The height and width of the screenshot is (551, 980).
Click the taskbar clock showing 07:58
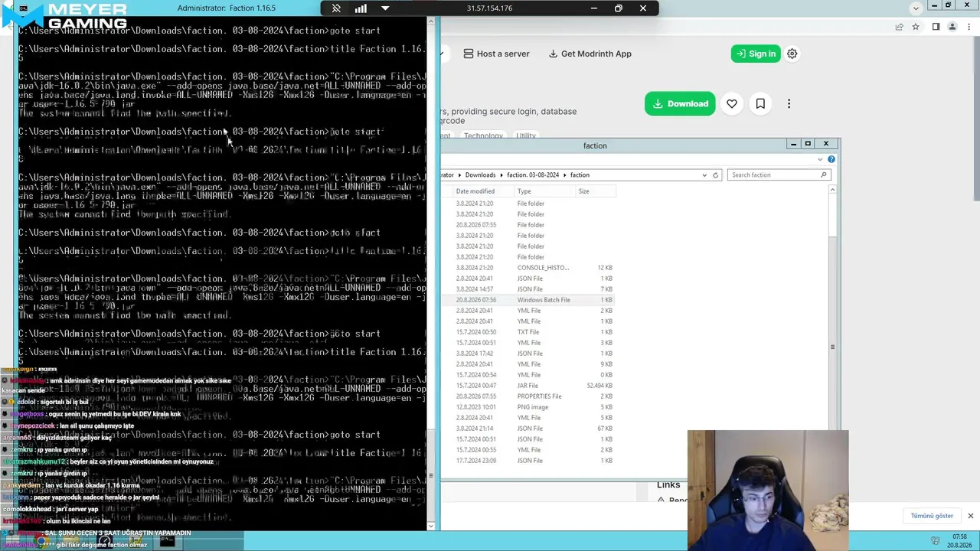[959, 541]
